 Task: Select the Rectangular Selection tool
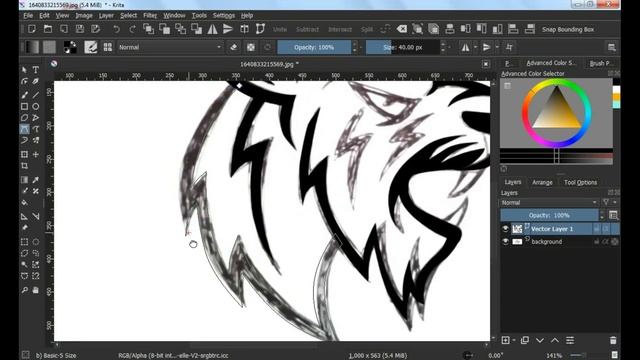point(24,242)
